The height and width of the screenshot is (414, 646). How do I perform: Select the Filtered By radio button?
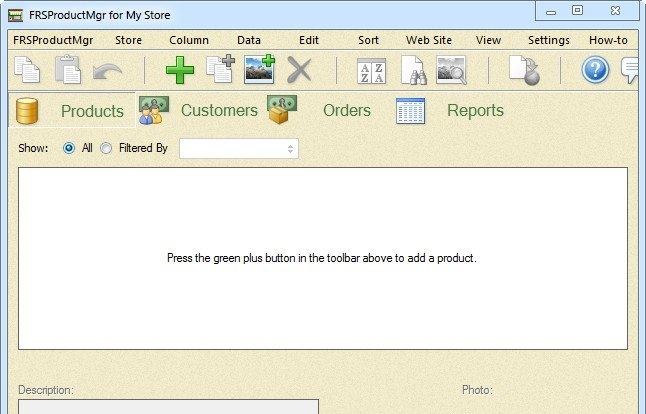click(x=106, y=148)
